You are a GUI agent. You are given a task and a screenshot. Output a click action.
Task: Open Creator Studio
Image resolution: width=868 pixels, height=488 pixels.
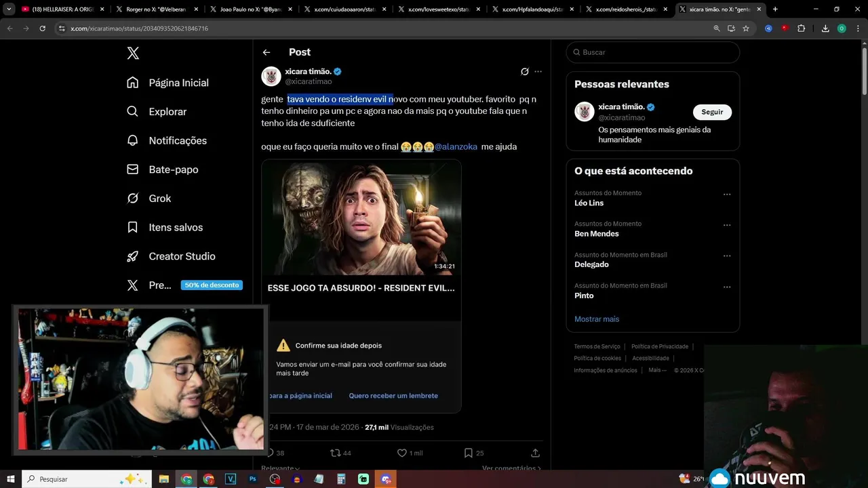(171, 256)
